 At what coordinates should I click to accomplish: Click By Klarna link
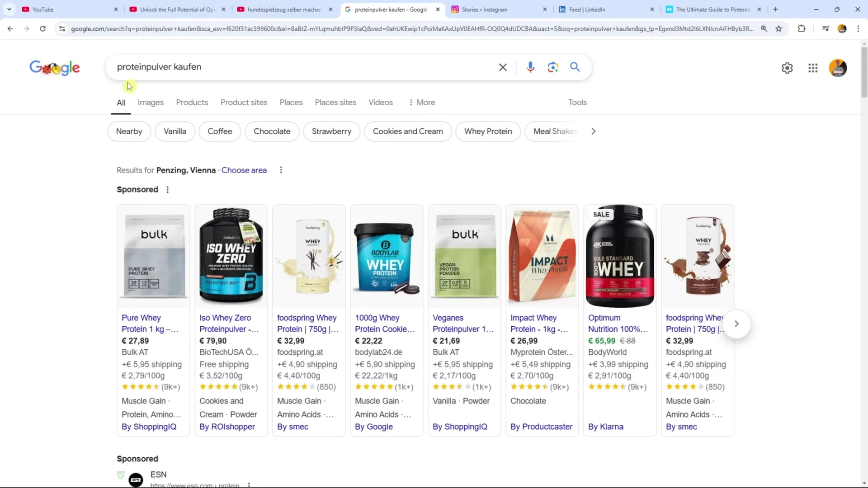[x=605, y=427]
